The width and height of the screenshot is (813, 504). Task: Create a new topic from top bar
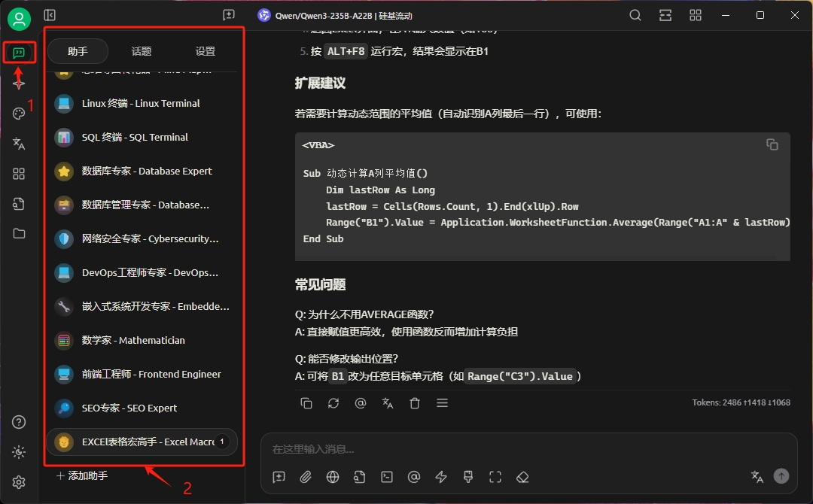click(229, 15)
